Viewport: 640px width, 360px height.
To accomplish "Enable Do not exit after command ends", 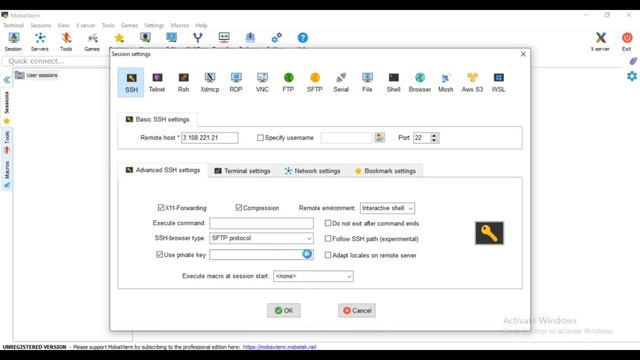I will [x=328, y=223].
